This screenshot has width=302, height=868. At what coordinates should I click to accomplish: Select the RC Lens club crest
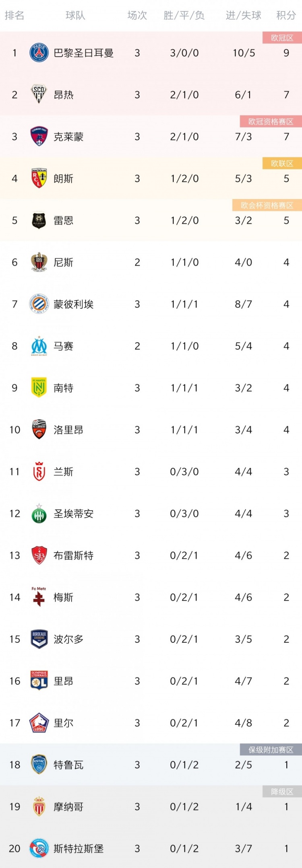39,178
